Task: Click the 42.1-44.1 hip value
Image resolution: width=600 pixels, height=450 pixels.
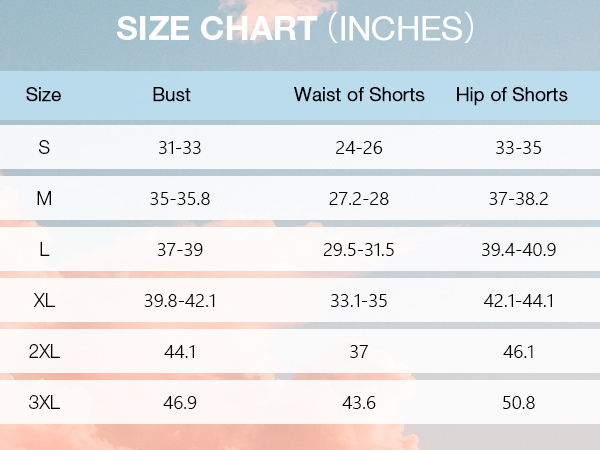Action: 518,301
